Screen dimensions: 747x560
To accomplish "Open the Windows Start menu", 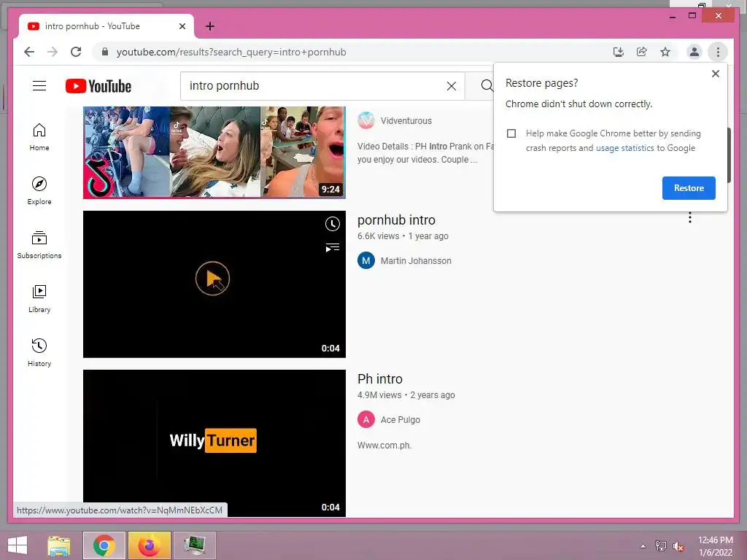I will (x=18, y=545).
